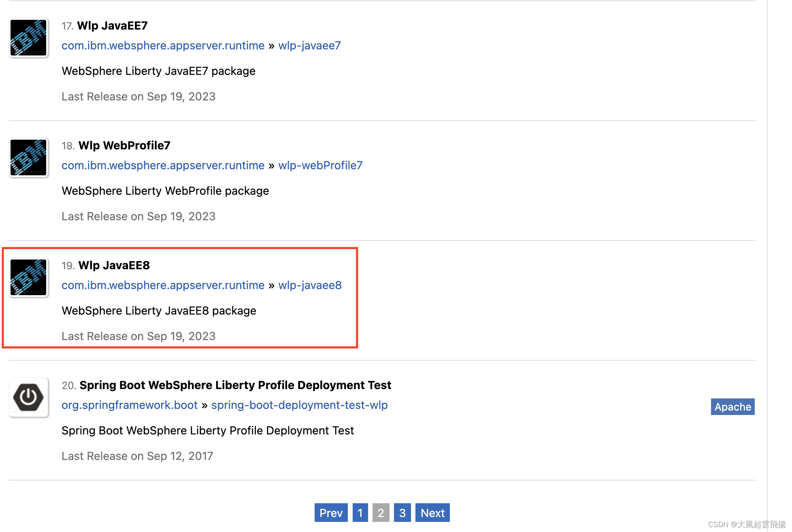The height and width of the screenshot is (532, 792).
Task: Open org.springframework.boot group link
Action: [x=129, y=405]
